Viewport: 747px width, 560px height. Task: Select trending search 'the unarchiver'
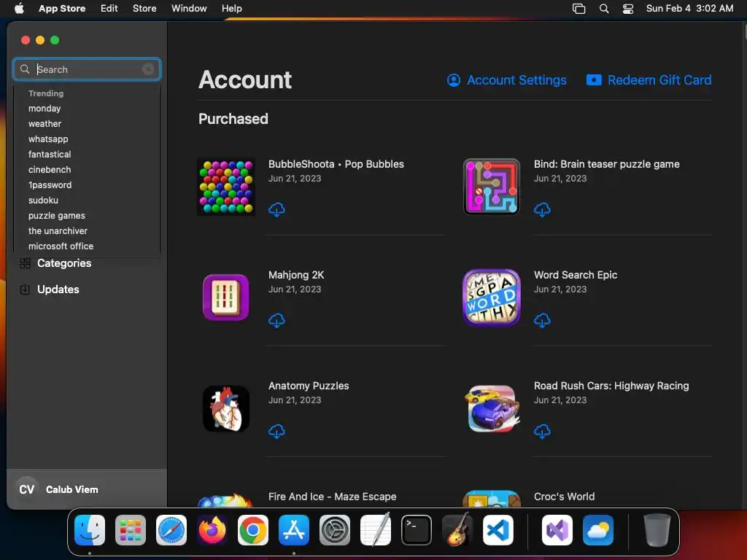click(58, 231)
